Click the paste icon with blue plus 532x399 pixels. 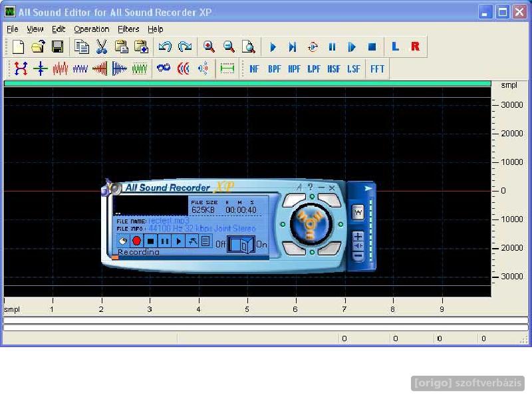pos(141,47)
